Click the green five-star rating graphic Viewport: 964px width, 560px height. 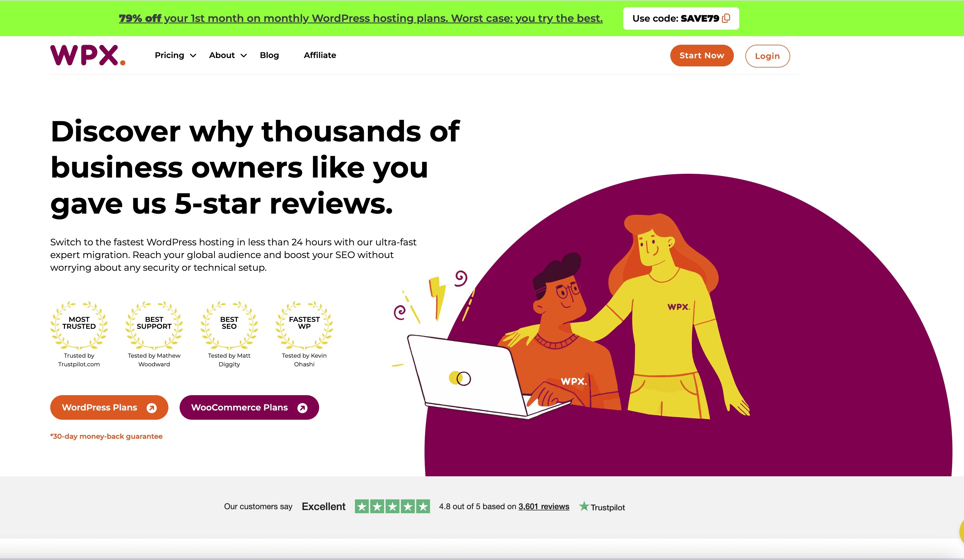coord(392,507)
